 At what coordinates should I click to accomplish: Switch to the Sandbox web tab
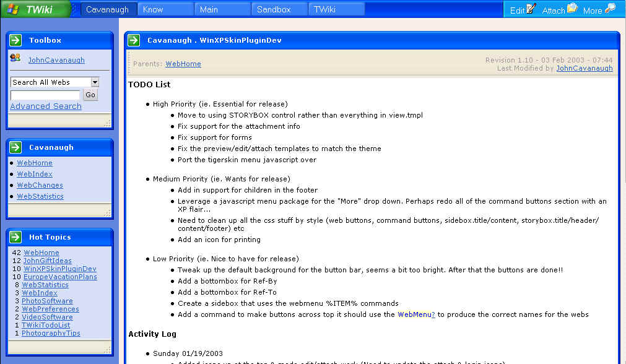[274, 9]
